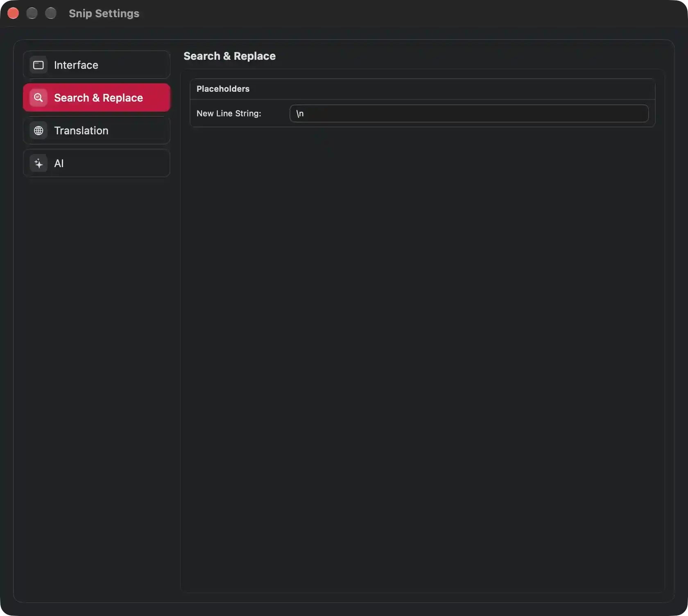
Task: Click the AI sparkle icon
Action: 38,163
